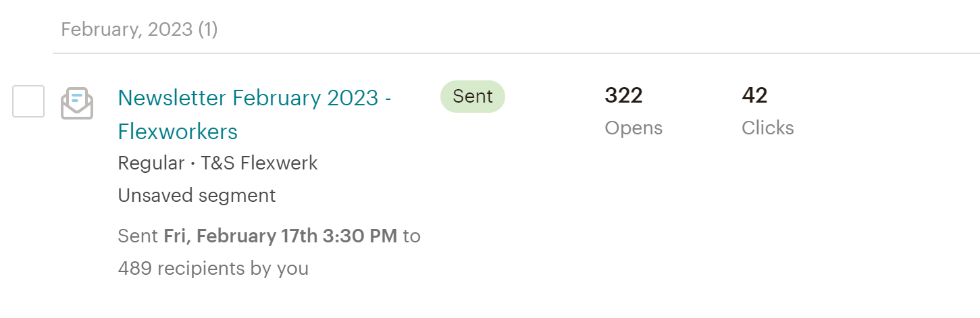Click the 42 clicks number
The width and height of the screenshot is (980, 318).
pos(754,96)
